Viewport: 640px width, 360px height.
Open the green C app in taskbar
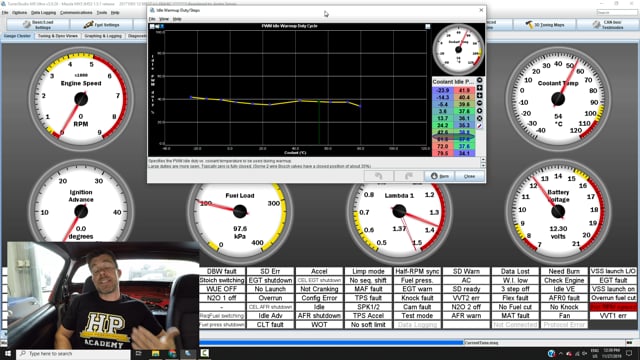pyautogui.click(x=204, y=353)
